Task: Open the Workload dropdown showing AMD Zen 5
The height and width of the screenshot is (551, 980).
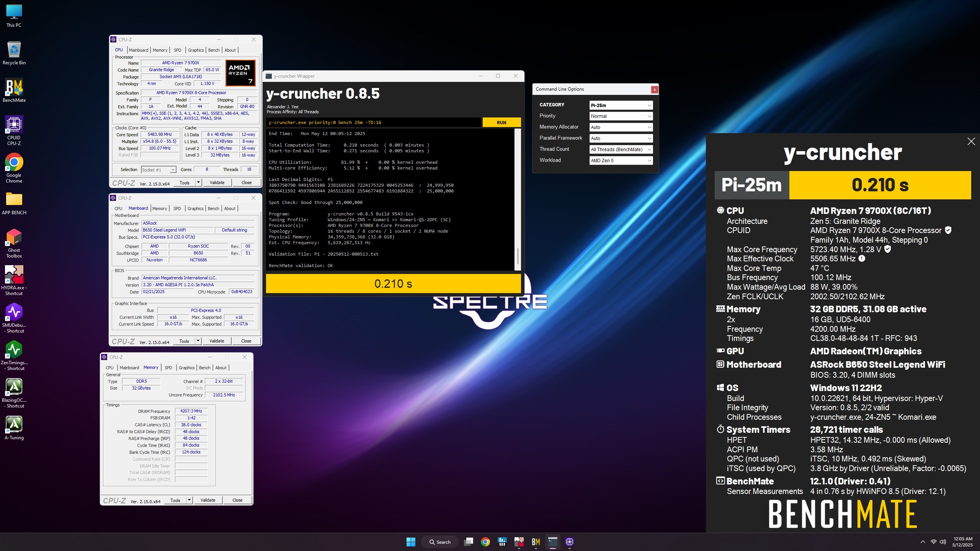Action: click(x=621, y=161)
